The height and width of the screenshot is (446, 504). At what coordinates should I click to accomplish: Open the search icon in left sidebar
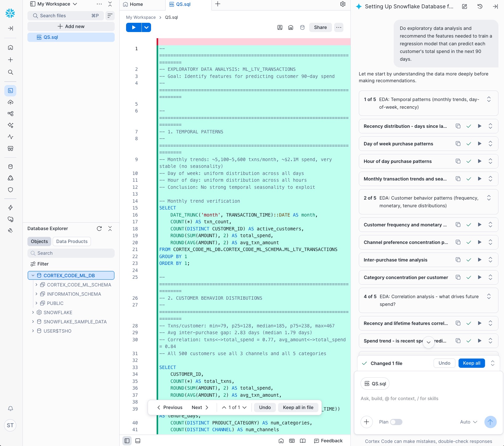point(10,72)
